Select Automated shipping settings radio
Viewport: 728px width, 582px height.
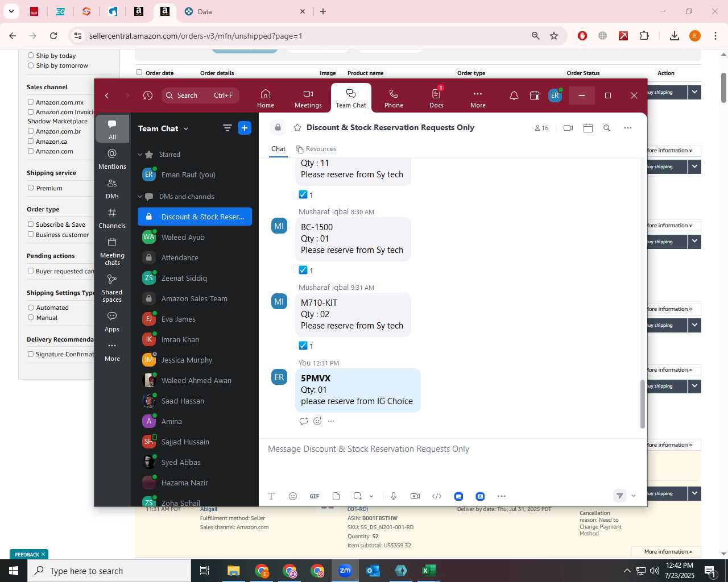[x=31, y=307]
